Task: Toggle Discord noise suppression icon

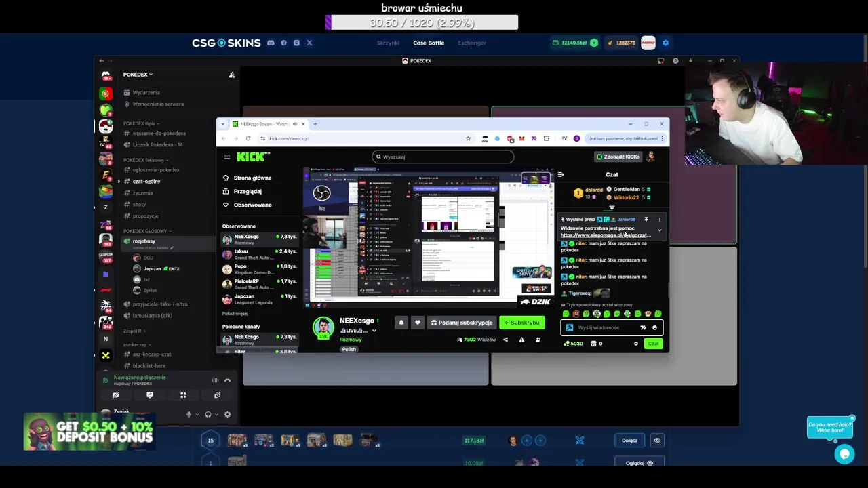Action: tap(215, 380)
